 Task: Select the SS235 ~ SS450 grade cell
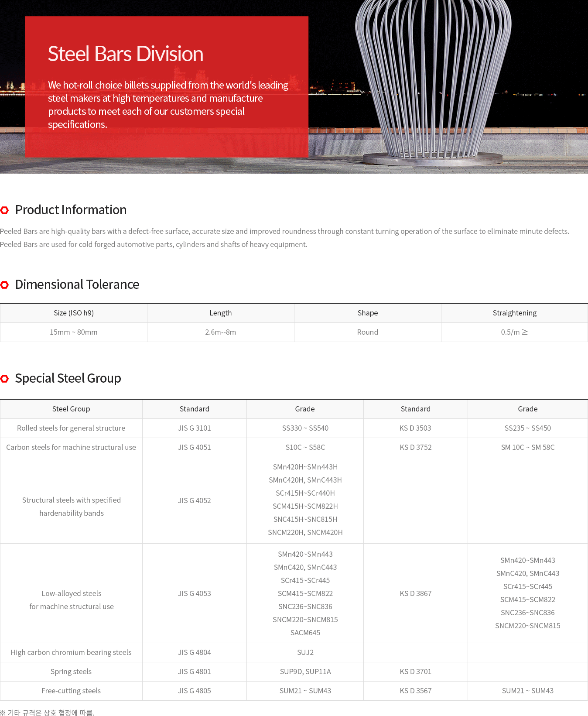click(528, 428)
